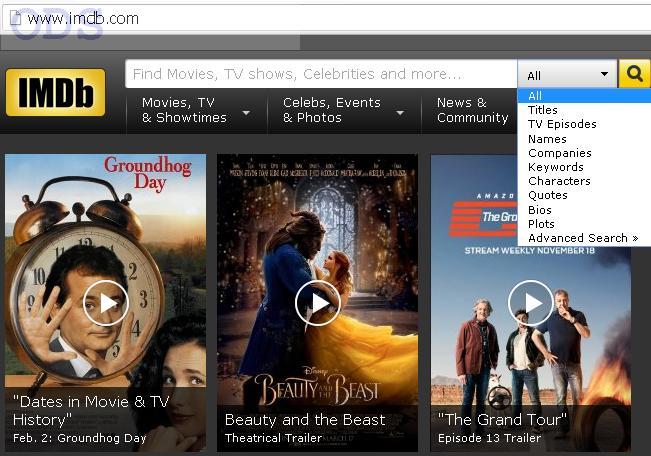Pick Companies from the search filter list
The height and width of the screenshot is (456, 651).
559,153
